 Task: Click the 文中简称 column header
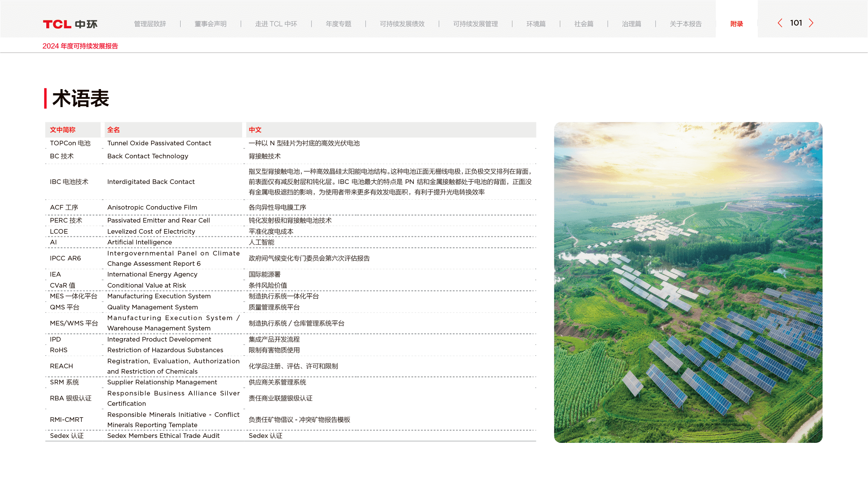(x=63, y=130)
